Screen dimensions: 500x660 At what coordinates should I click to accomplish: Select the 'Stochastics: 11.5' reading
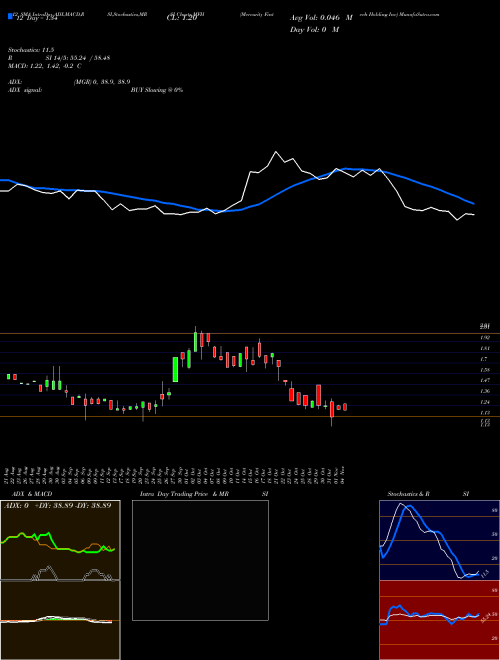tap(31, 50)
